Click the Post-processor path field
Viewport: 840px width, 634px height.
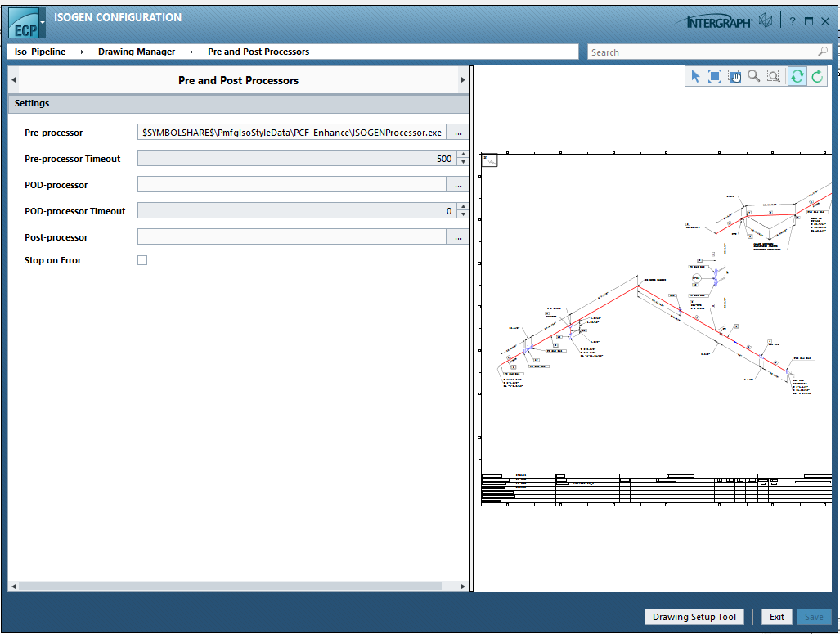tap(292, 237)
